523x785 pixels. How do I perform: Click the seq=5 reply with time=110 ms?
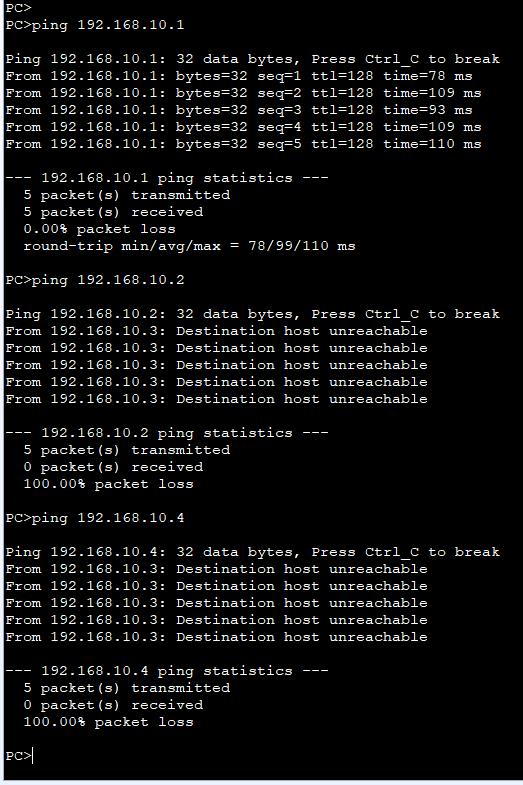tap(243, 144)
